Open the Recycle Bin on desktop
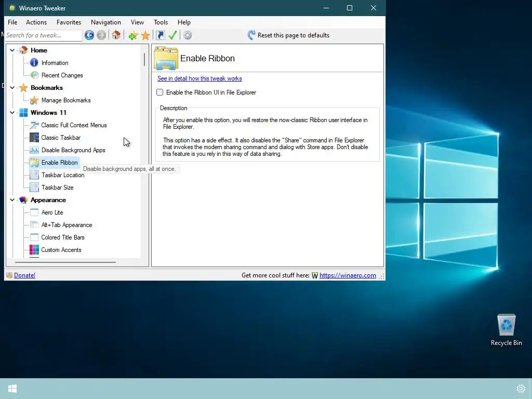Screen dimensions: 532x399 [x=506, y=330]
